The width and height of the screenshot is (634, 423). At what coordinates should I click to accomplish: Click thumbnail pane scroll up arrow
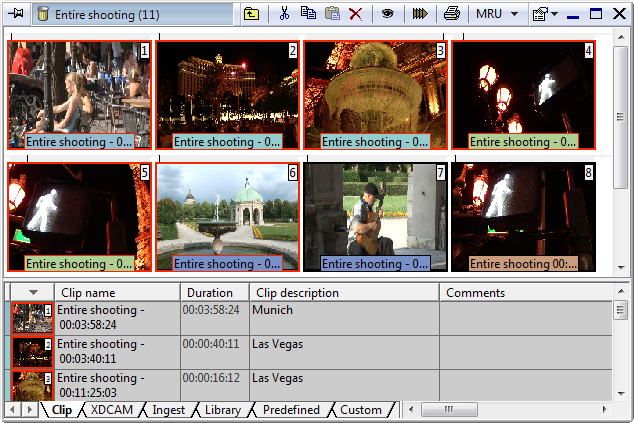(x=621, y=37)
